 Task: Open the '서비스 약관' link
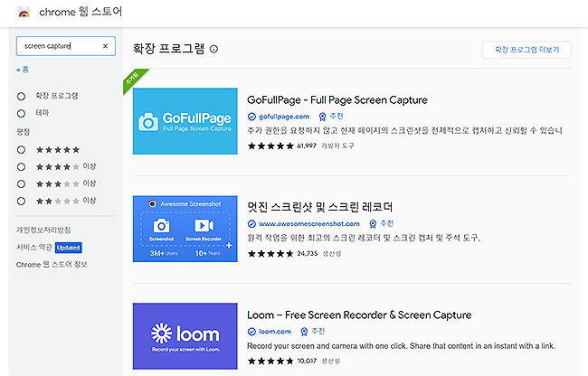click(x=33, y=247)
